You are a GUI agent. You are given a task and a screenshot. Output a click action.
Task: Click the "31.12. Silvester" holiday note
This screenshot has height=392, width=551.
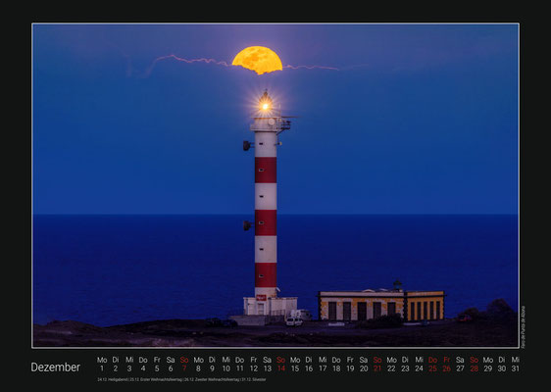point(254,379)
